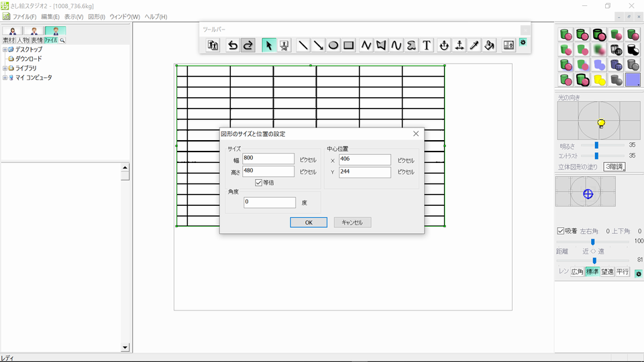Click the OK button in the dialog

309,223
